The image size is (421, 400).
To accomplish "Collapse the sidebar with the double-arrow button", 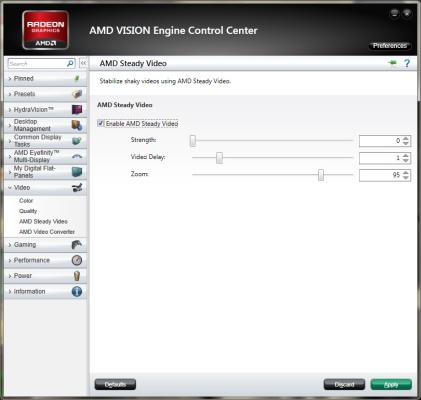I will 83,63.
